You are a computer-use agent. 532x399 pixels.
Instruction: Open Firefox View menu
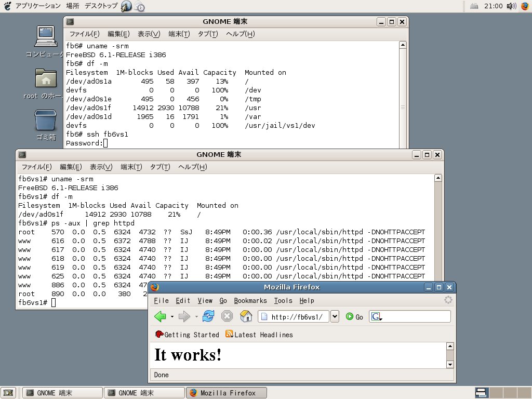coord(205,301)
